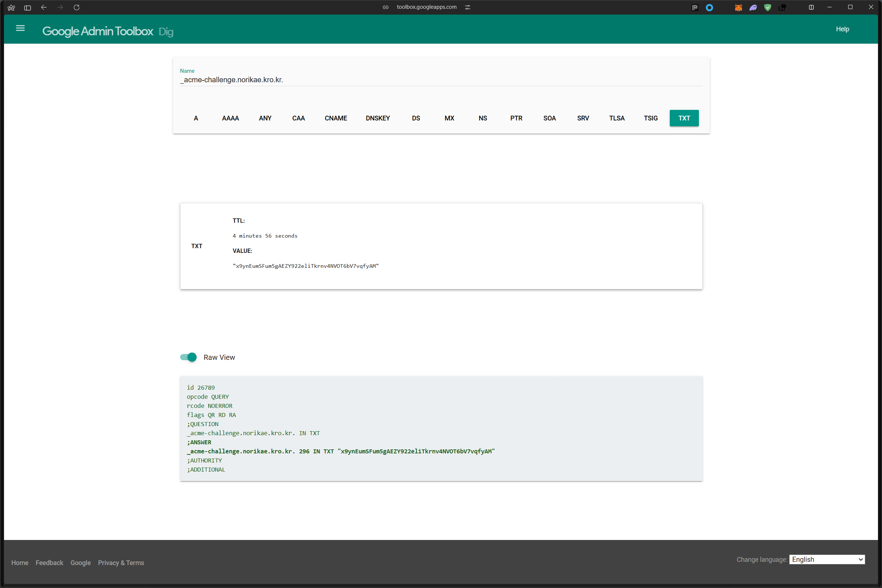This screenshot has width=882, height=588.
Task: Open the Feedback footer link
Action: point(49,563)
